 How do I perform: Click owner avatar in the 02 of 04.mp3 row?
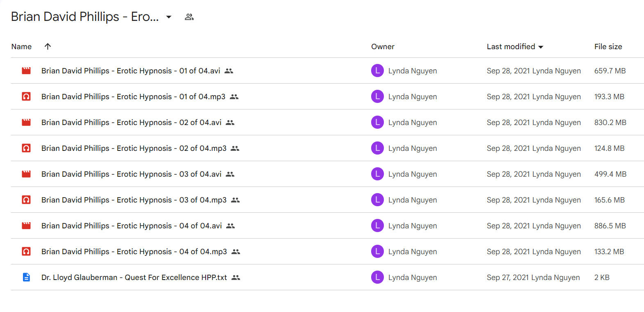(377, 148)
